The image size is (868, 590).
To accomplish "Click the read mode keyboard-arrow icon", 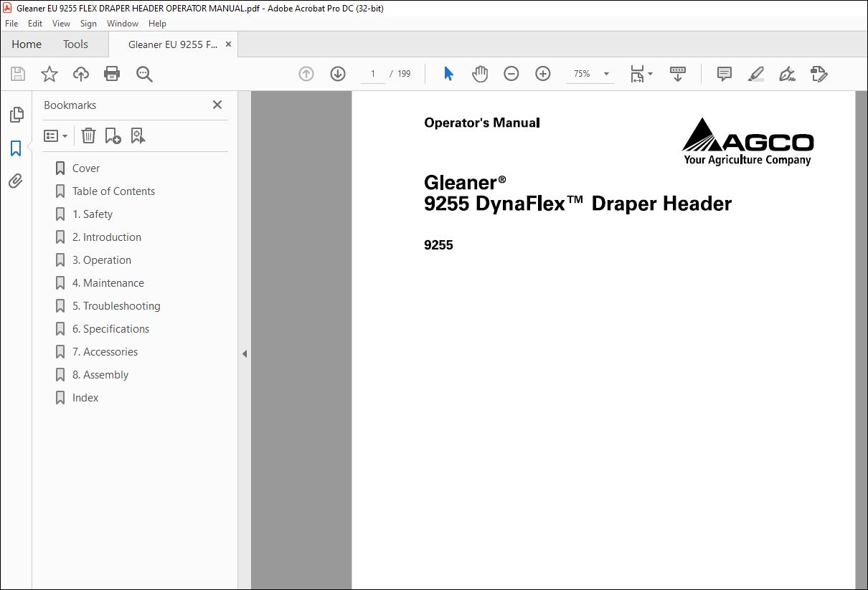I will point(678,74).
